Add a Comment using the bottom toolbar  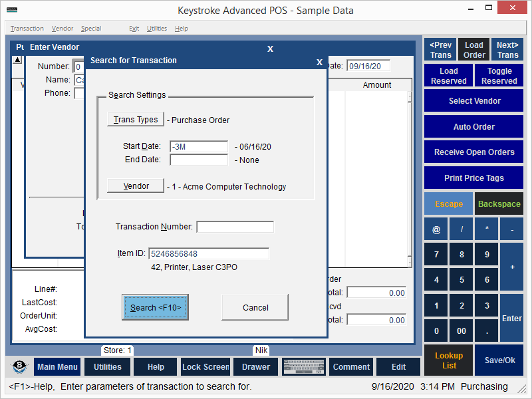click(x=350, y=366)
